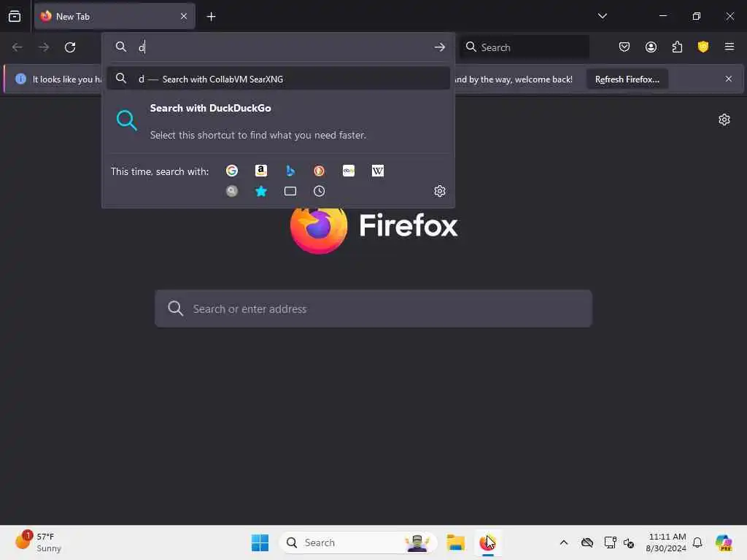Open the Extensions puzzle icon
The height and width of the screenshot is (560, 747).
pyautogui.click(x=677, y=47)
